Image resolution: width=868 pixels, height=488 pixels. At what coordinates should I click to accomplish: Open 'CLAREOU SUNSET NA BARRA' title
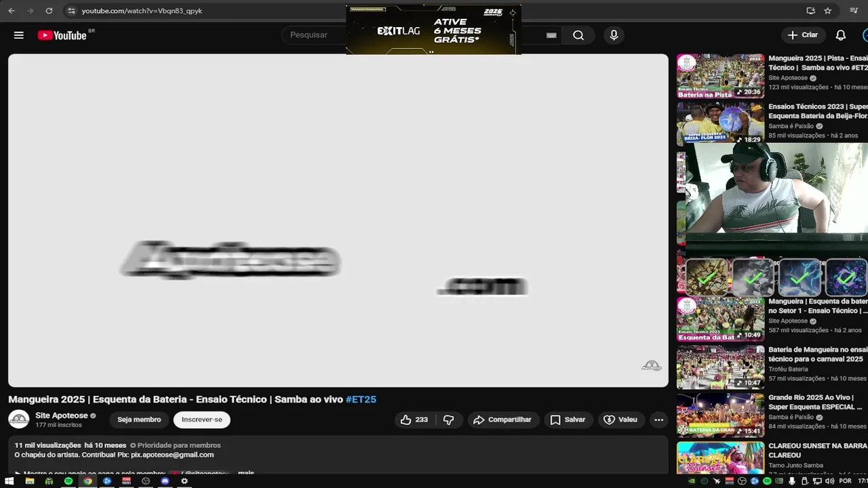click(818, 450)
